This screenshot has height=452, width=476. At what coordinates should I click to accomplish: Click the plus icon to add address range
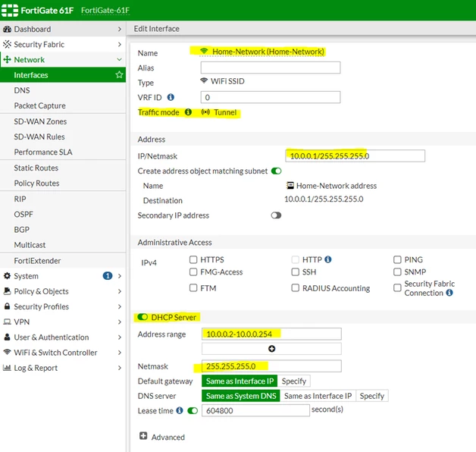coord(271,349)
